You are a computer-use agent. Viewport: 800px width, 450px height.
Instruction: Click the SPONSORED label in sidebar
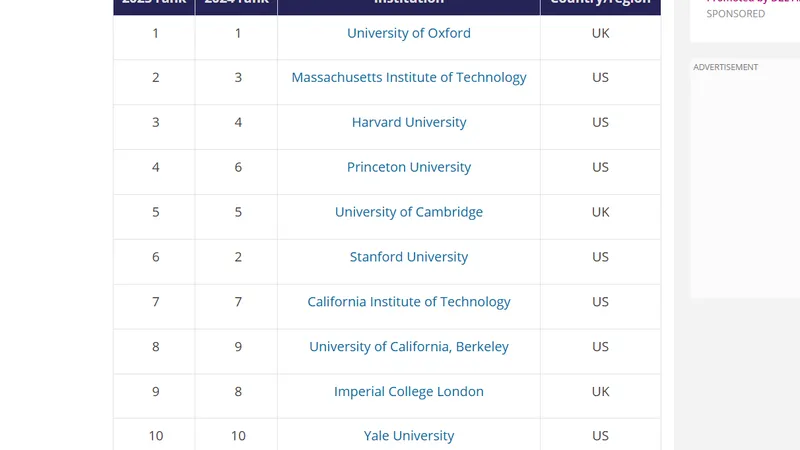(736, 14)
